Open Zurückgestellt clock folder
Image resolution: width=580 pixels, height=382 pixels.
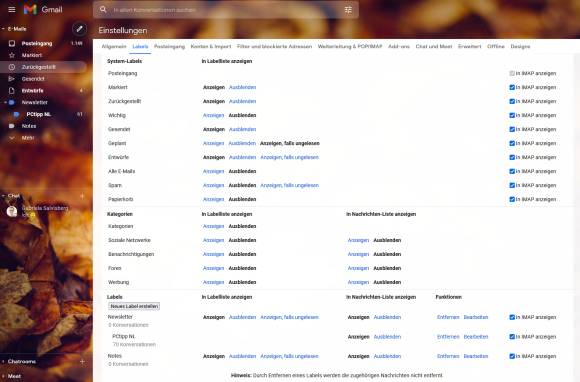point(12,67)
